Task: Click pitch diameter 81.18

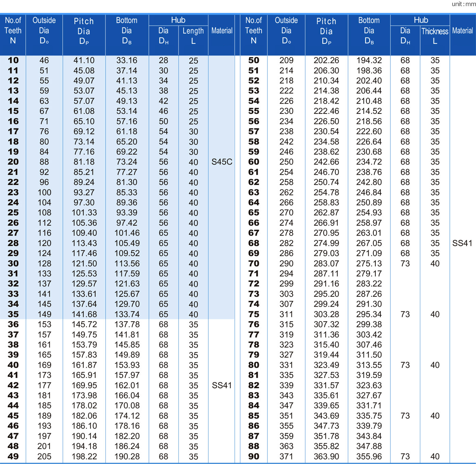Action: click(84, 162)
